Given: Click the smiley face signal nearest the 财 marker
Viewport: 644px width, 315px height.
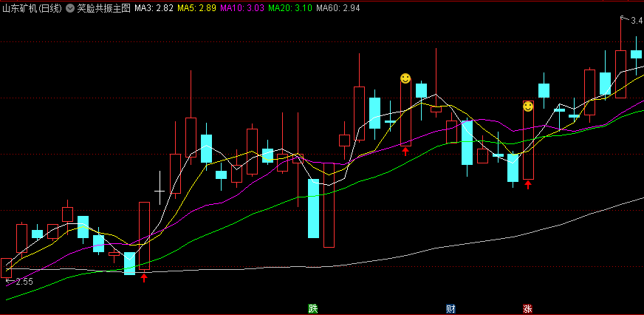Looking at the screenshot, I should tap(405, 78).
